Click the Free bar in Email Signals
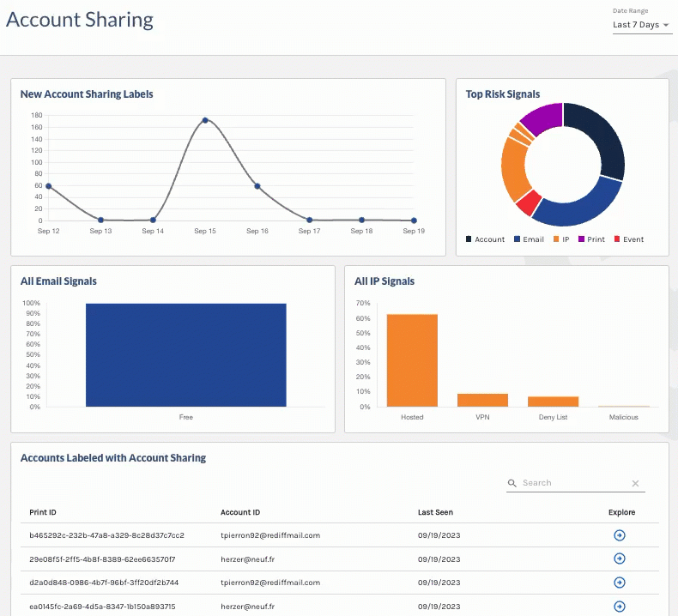The height and width of the screenshot is (616, 678). pos(186,355)
